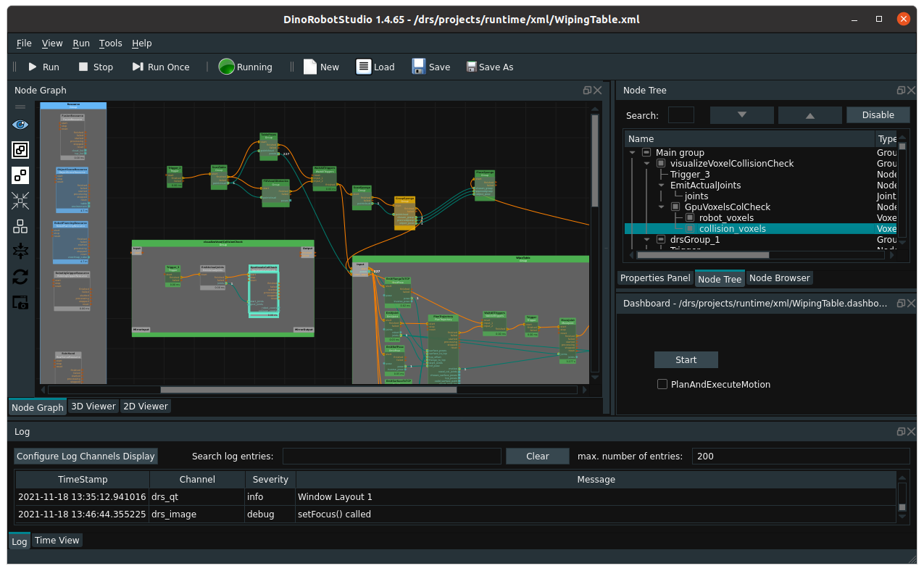Click the Disable button in Node Tree

point(878,114)
